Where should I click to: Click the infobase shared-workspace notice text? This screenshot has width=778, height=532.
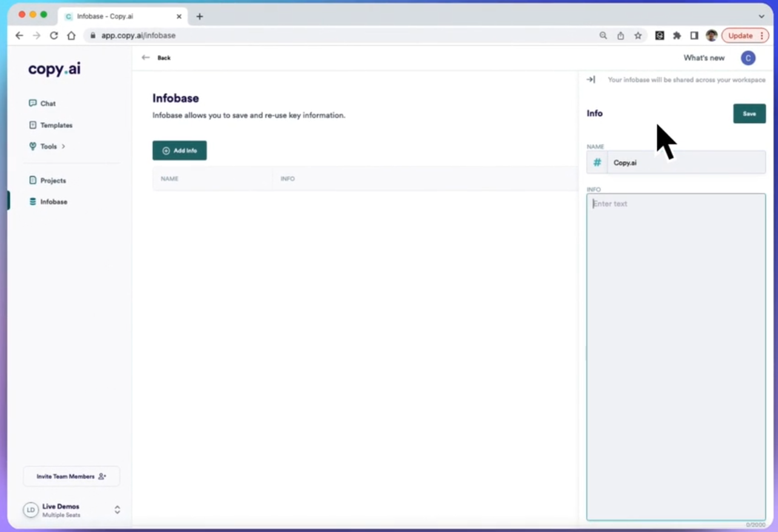pyautogui.click(x=687, y=80)
